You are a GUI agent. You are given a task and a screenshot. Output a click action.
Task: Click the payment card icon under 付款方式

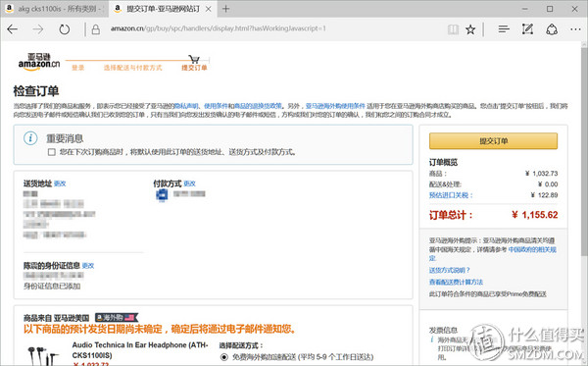pyautogui.click(x=162, y=195)
